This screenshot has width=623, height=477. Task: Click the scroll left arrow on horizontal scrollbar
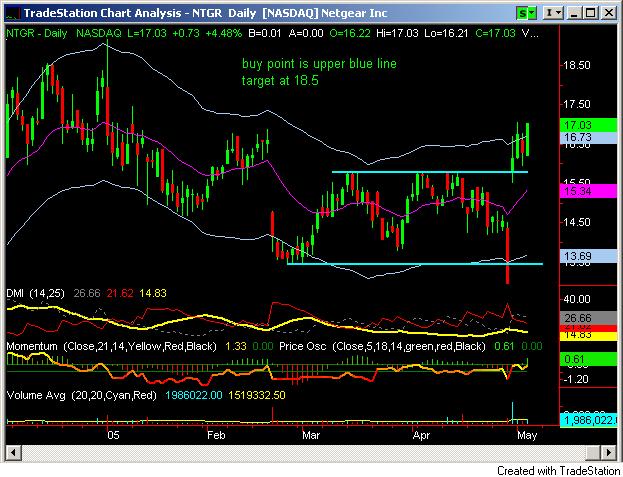pos(13,452)
